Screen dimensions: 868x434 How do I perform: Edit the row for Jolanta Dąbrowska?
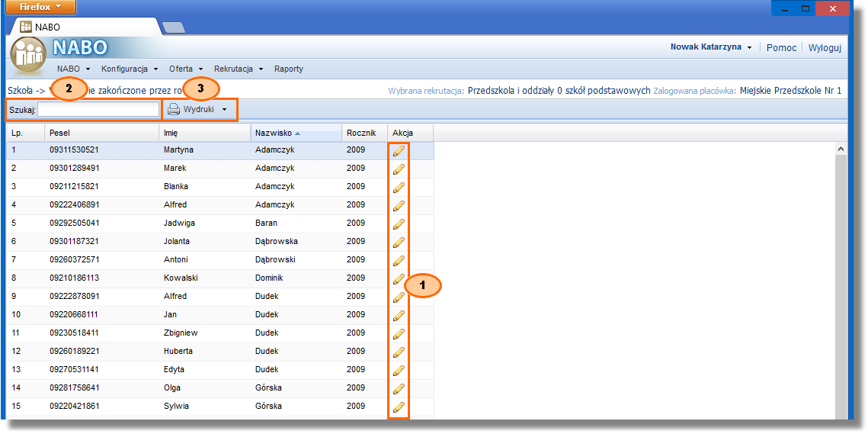[x=398, y=243]
